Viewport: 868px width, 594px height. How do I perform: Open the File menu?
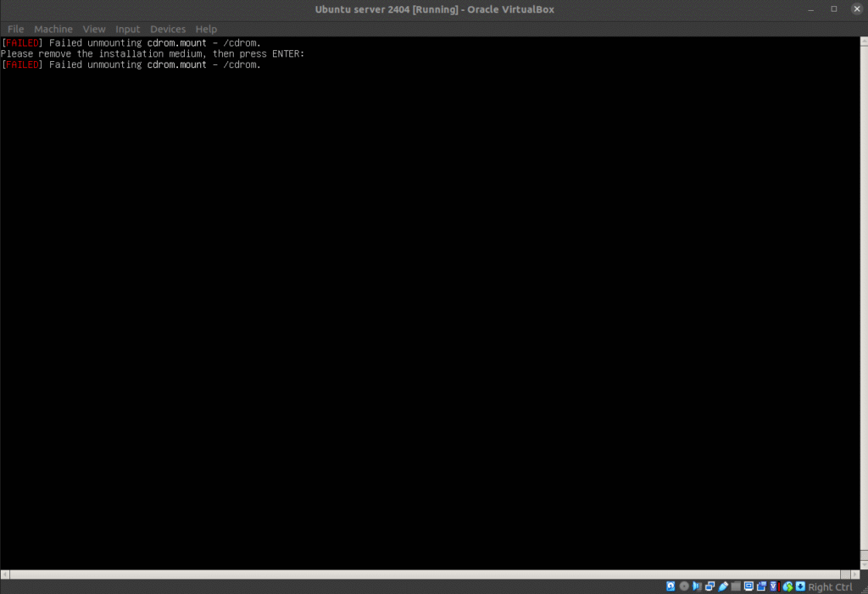[15, 29]
